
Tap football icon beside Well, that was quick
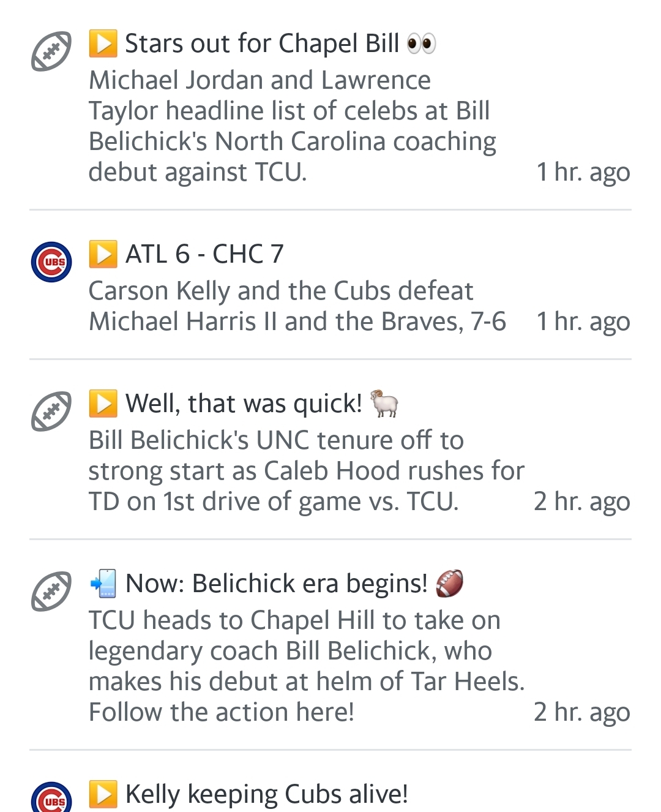(x=51, y=411)
